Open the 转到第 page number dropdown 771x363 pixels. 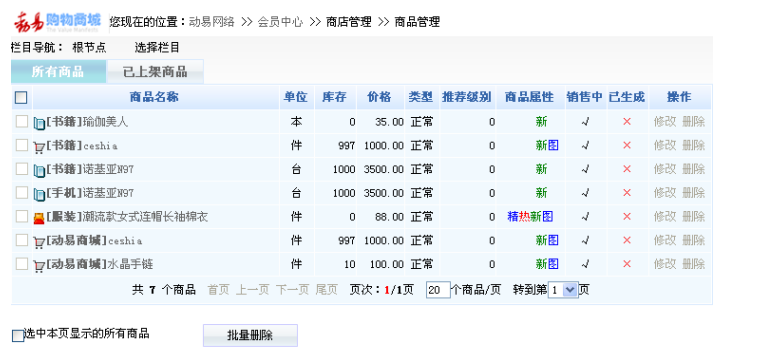coord(563,290)
